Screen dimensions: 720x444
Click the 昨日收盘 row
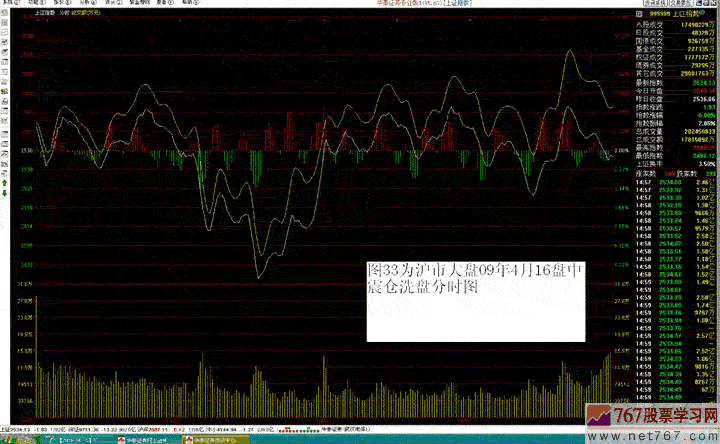[675, 99]
